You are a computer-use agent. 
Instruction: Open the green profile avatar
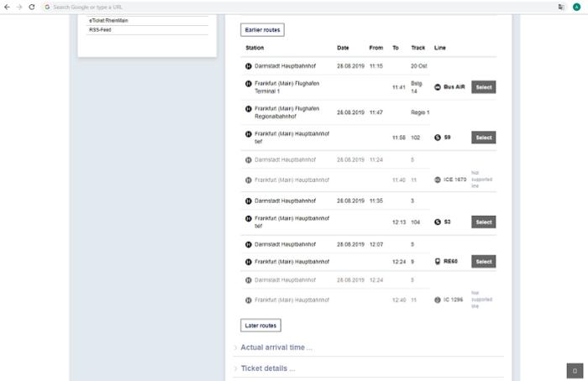click(x=576, y=7)
